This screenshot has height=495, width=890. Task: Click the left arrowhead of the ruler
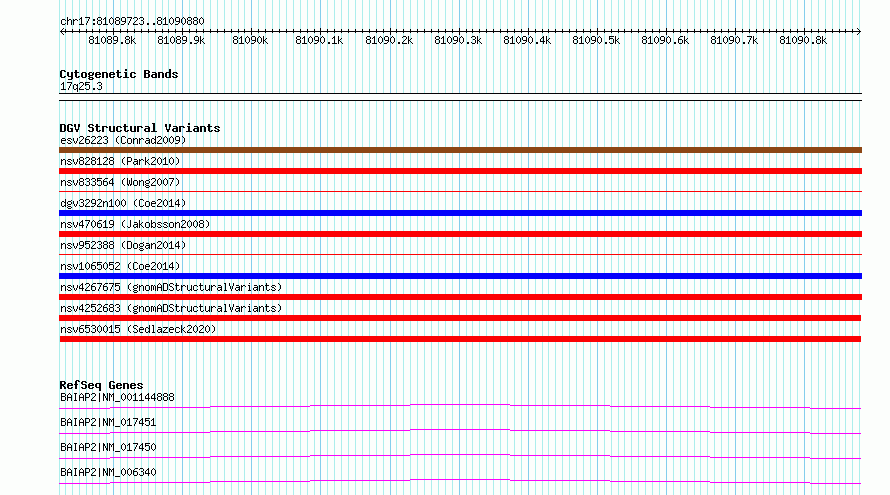(62, 31)
